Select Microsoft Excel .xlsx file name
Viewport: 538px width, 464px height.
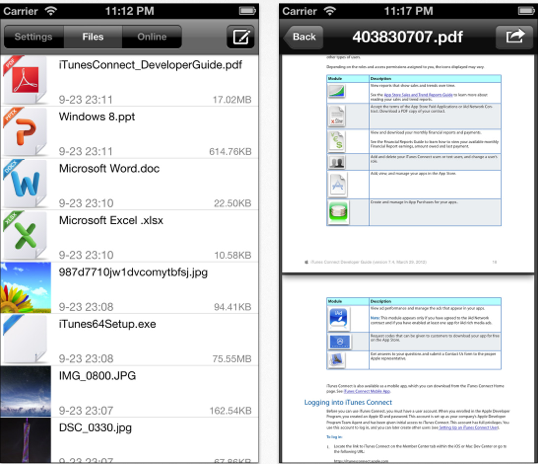pyautogui.click(x=111, y=220)
